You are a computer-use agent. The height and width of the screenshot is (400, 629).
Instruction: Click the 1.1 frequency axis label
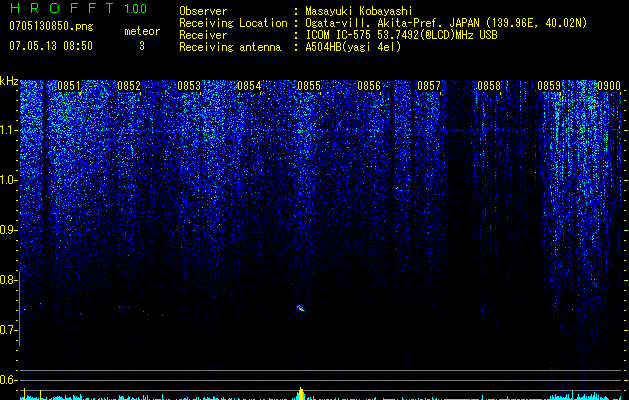[8, 130]
